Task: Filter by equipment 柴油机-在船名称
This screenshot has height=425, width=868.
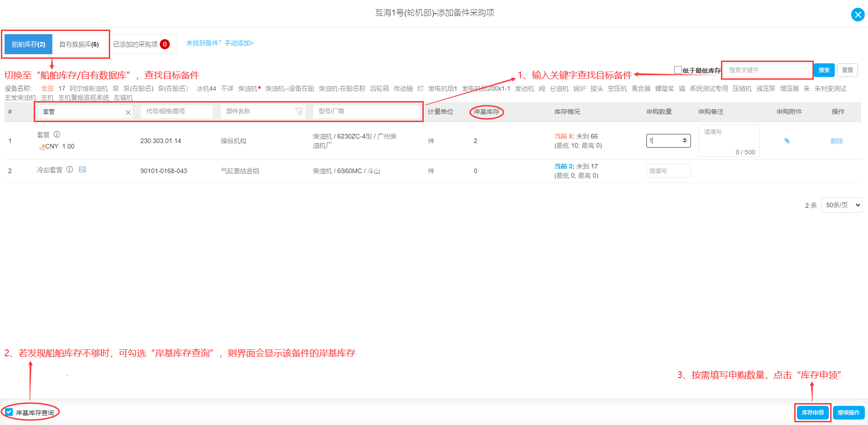Action: coord(342,88)
